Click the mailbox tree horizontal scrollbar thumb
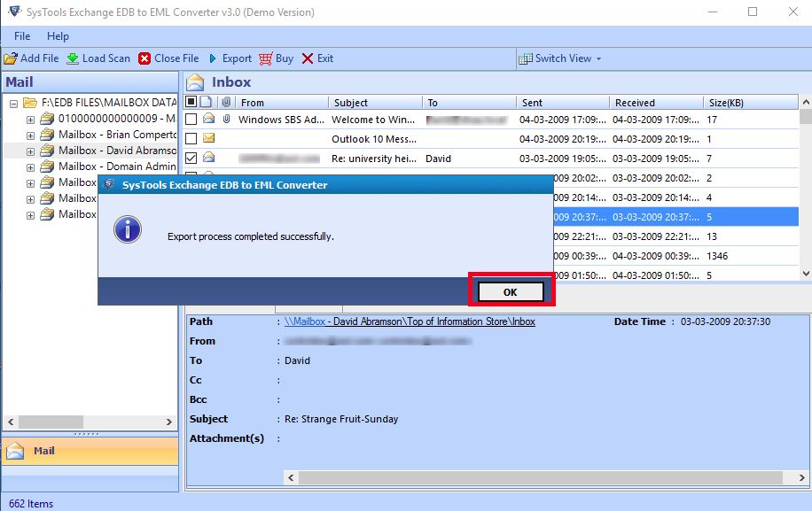The image size is (812, 511). tap(51, 422)
